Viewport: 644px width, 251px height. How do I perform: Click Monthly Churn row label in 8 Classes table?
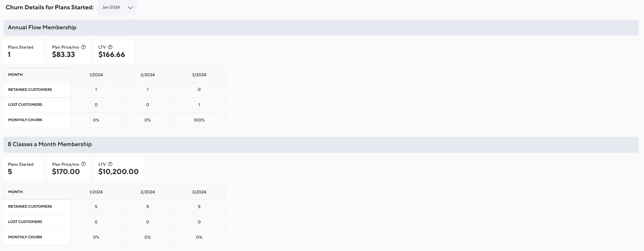25,237
